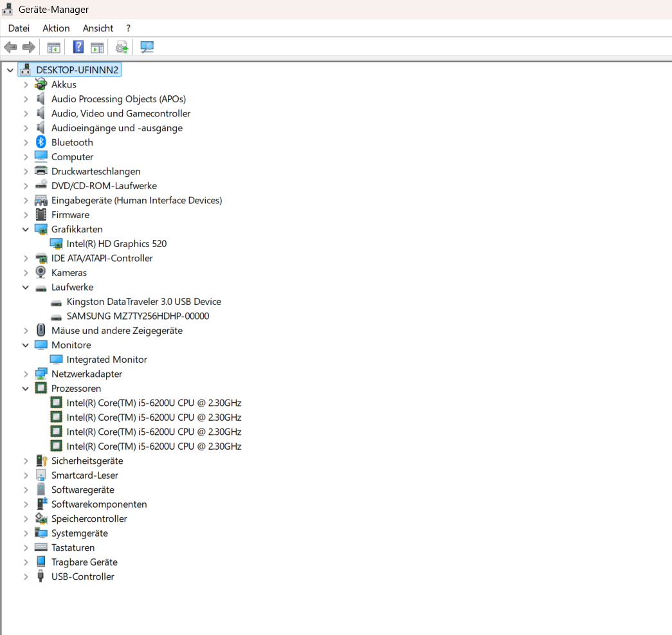The width and height of the screenshot is (672, 635).
Task: Click the USB-Controller plug icon
Action: 41,576
